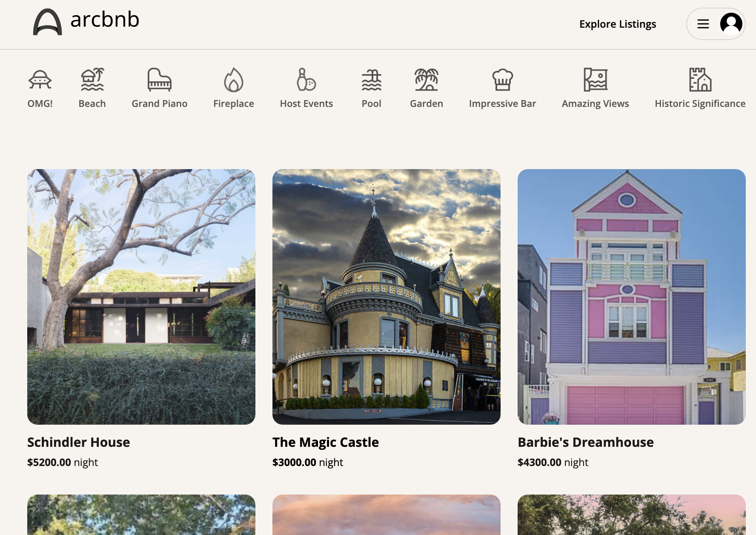Click the $4300.00 night price
756x535 pixels.
[553, 463]
